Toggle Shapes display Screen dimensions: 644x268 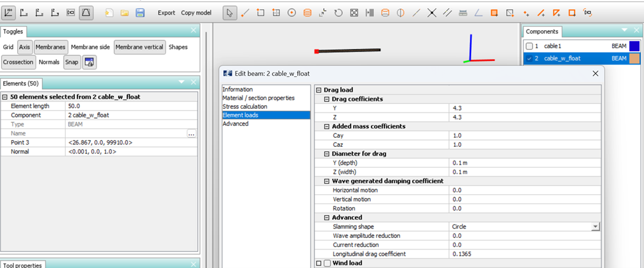(x=178, y=47)
